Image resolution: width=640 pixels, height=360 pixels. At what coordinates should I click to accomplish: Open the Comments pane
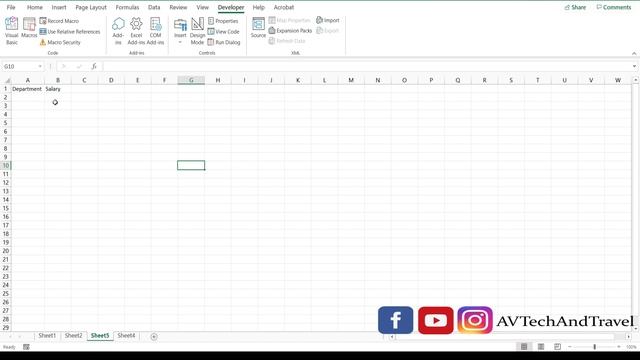tap(613, 7)
